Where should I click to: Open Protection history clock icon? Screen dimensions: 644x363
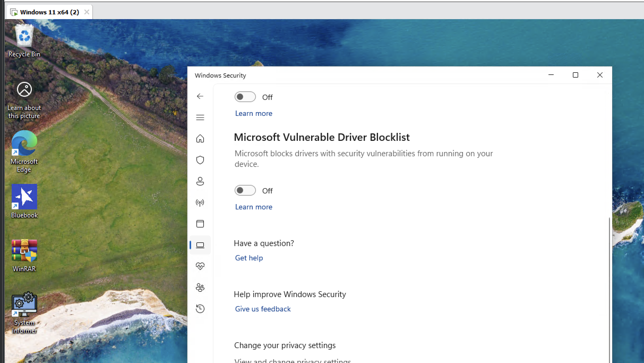[200, 309]
